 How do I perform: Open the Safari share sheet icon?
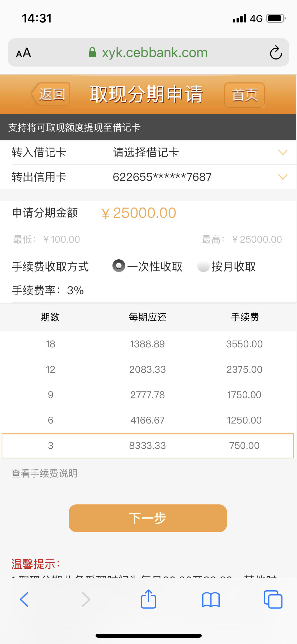pos(148,599)
